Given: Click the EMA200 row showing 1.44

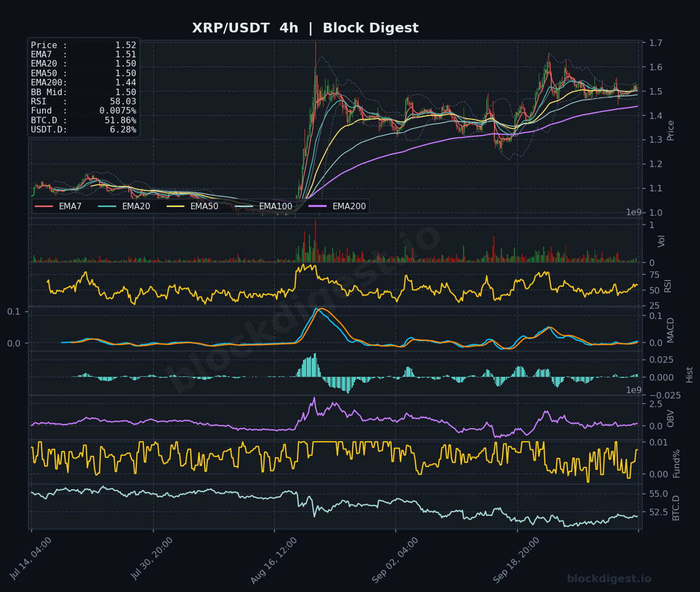Looking at the screenshot, I should pos(83,83).
